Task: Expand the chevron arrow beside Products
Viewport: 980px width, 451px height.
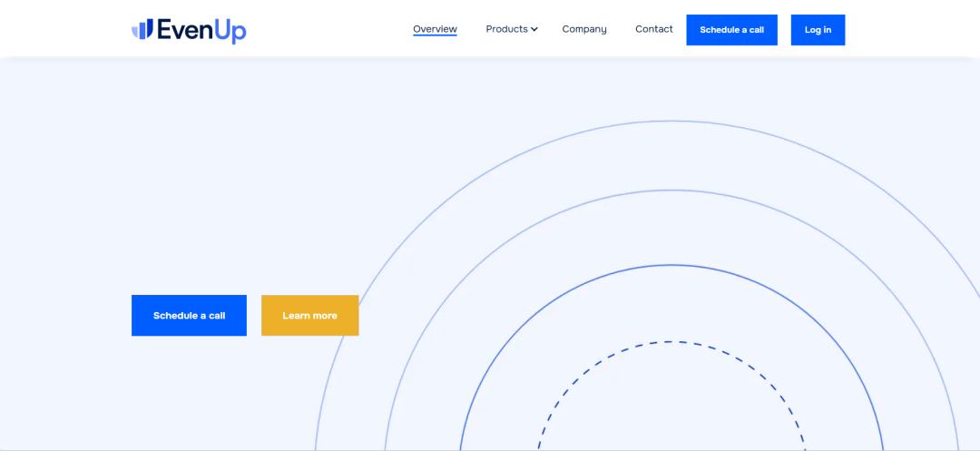Action: 534,30
